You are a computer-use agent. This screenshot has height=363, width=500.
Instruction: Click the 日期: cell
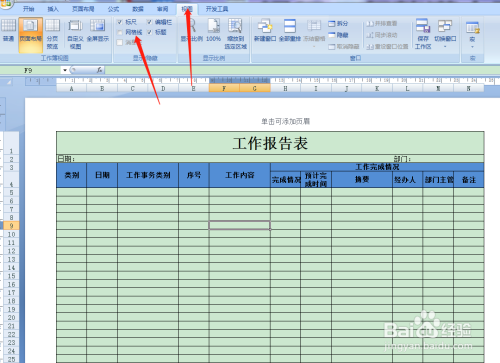66,159
